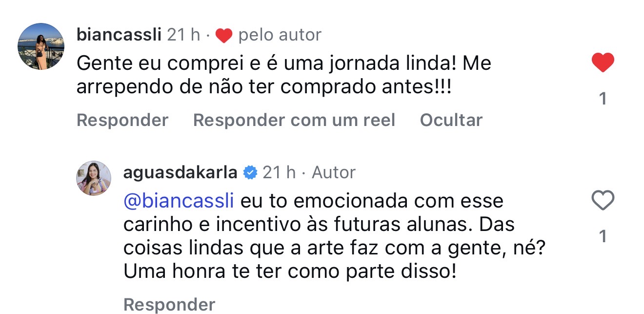The height and width of the screenshot is (314, 644).
Task: Open aguasdakarla's profile picture
Action: 94,178
